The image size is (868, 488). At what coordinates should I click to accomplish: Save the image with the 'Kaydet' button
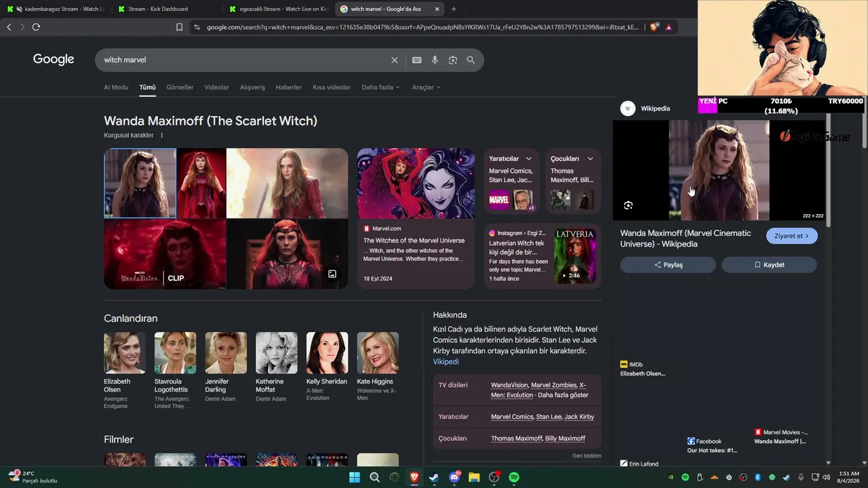click(769, 265)
